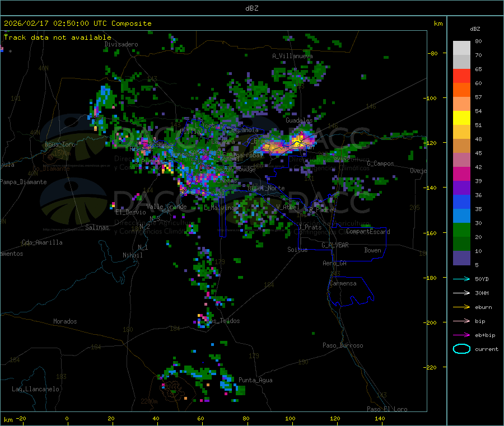Click the Nihuel_Norte map label
This screenshot has width=504, height=426.
pyautogui.click(x=266, y=188)
